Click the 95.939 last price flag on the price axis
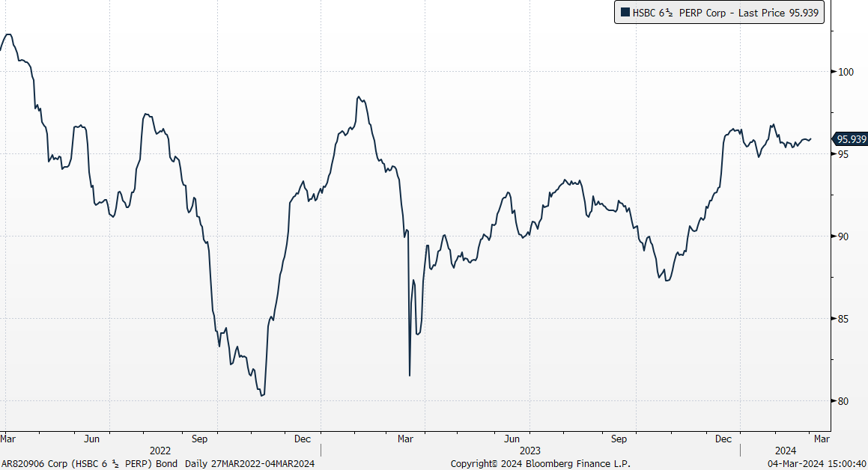868x470 pixels. coord(851,139)
